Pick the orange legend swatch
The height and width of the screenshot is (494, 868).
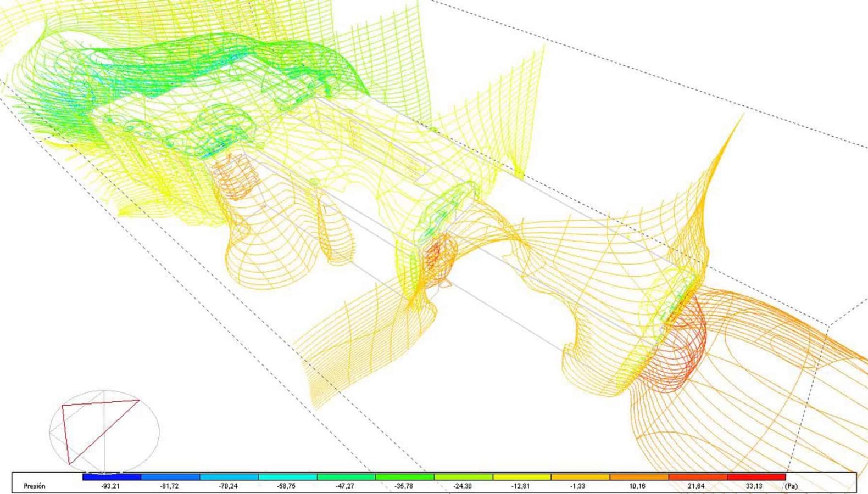coord(639,477)
